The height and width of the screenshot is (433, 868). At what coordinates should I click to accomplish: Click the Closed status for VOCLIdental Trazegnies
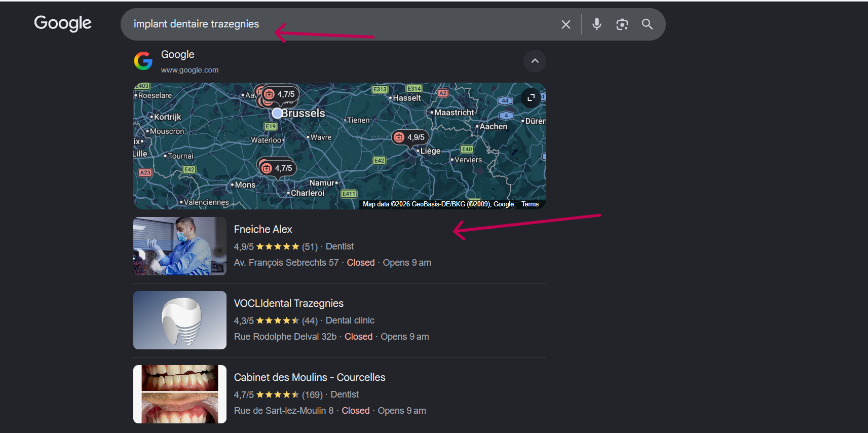pyautogui.click(x=359, y=337)
